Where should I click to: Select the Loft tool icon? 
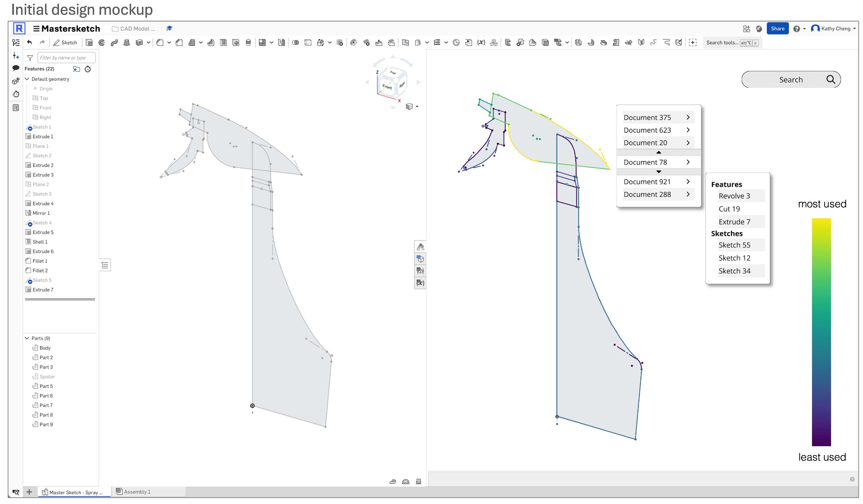point(126,43)
